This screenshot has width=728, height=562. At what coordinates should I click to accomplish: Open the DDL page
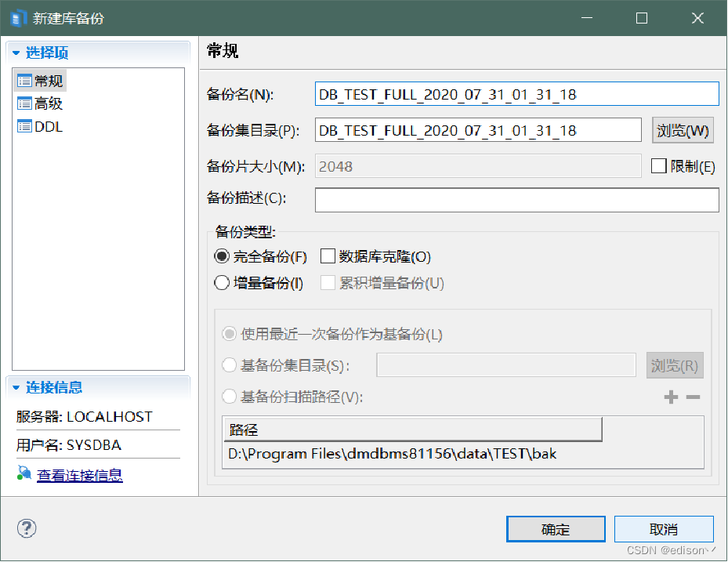[x=41, y=126]
